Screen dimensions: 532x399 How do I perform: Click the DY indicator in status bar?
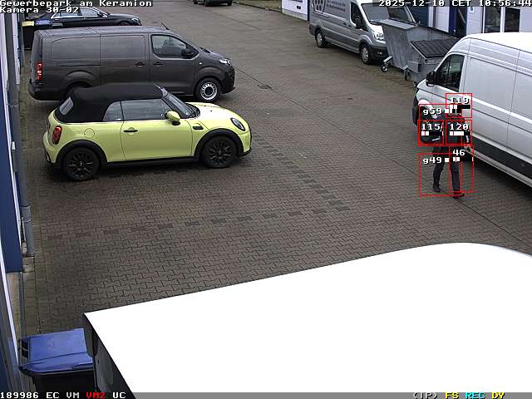pos(498,395)
